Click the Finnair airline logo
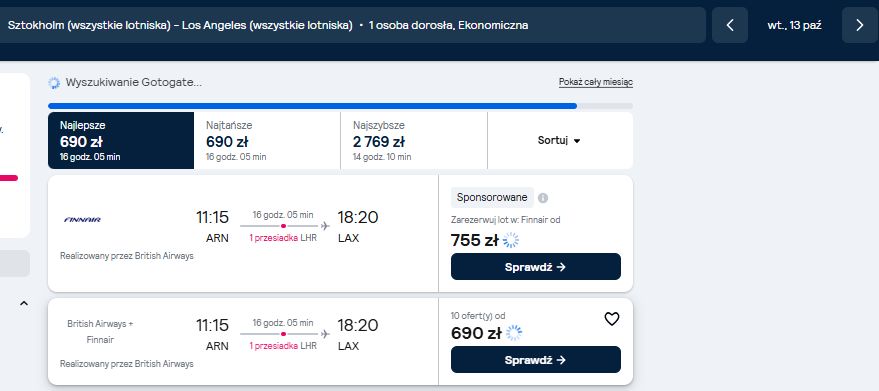The image size is (879, 391). [82, 219]
